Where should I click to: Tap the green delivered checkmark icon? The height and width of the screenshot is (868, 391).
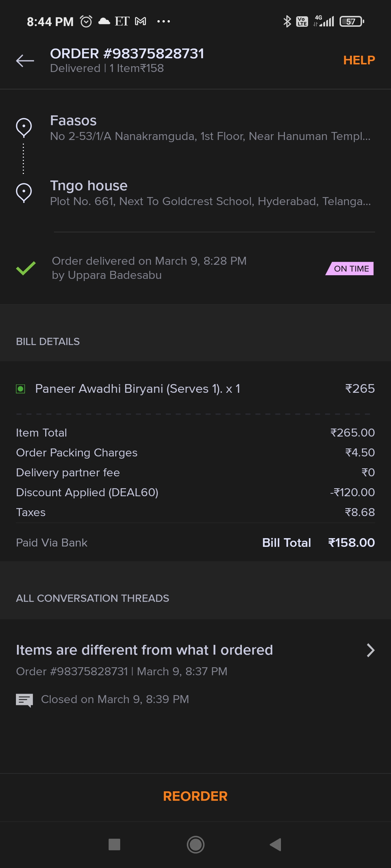(26, 268)
